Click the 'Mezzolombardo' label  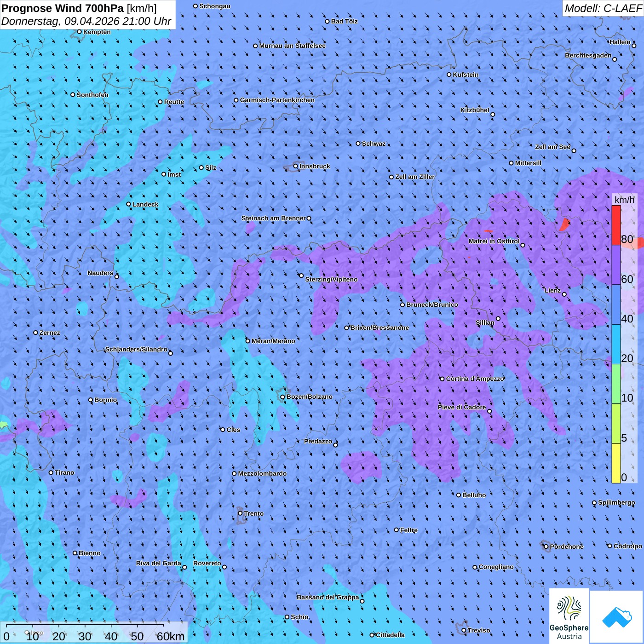262,473
